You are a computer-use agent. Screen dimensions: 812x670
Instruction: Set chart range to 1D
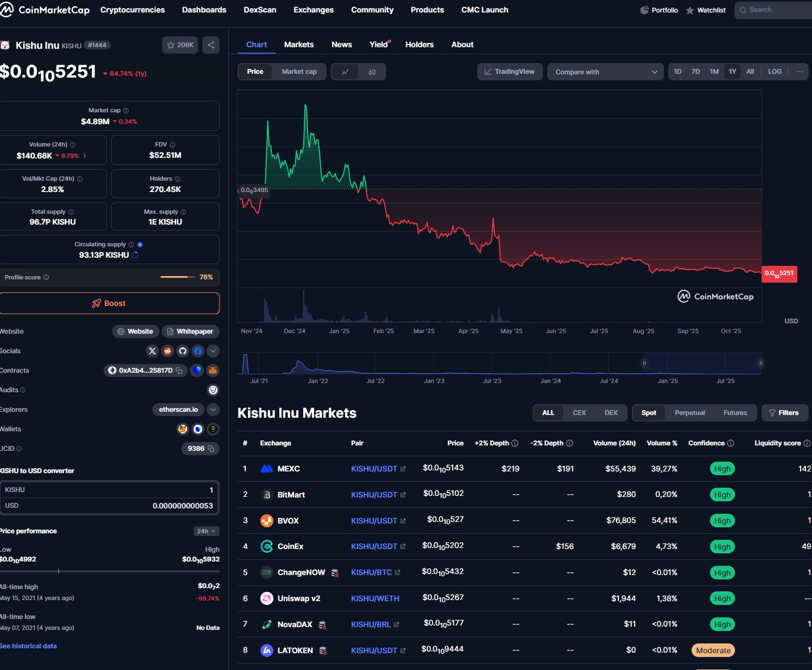click(x=677, y=72)
